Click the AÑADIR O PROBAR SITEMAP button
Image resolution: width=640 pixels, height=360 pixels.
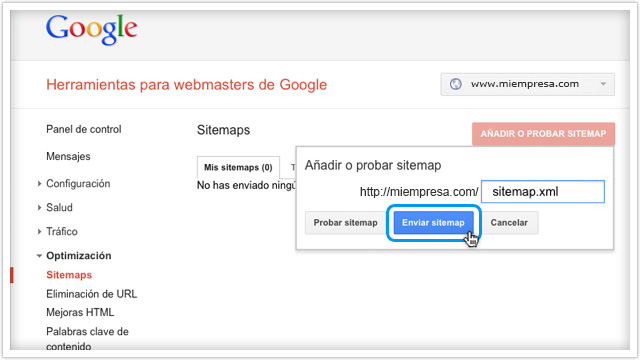coord(543,134)
